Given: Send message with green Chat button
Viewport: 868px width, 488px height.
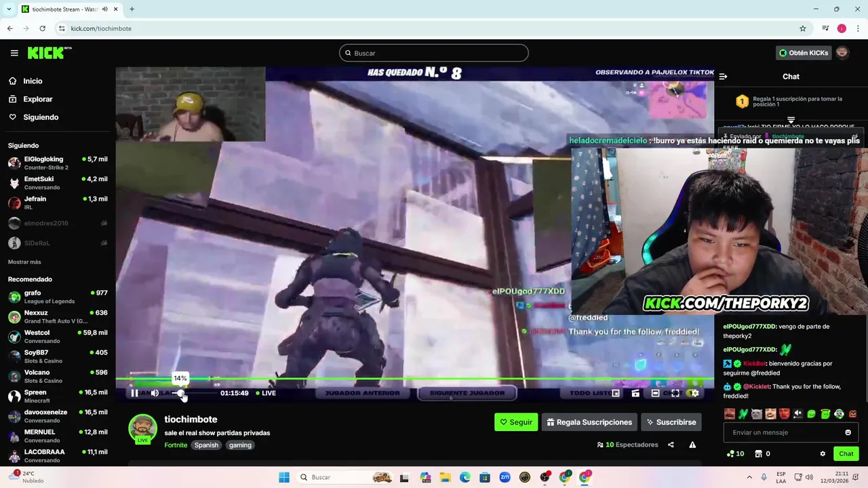Looking at the screenshot, I should (x=846, y=453).
